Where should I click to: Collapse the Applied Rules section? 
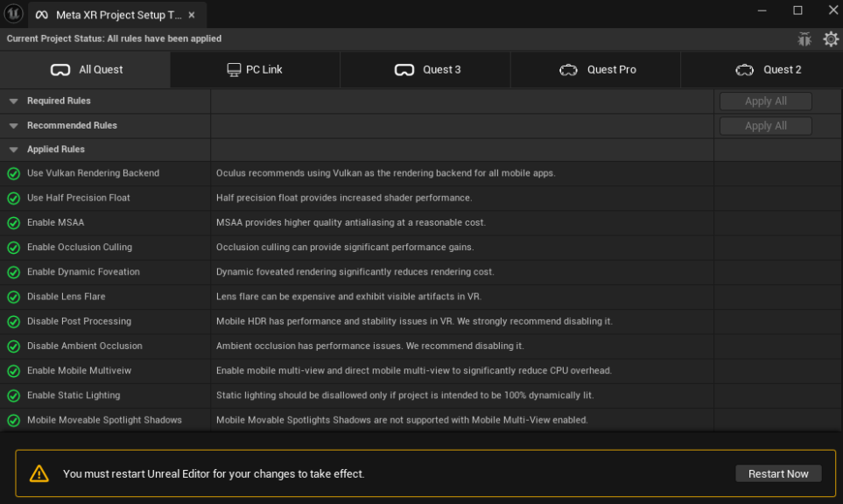tap(14, 150)
